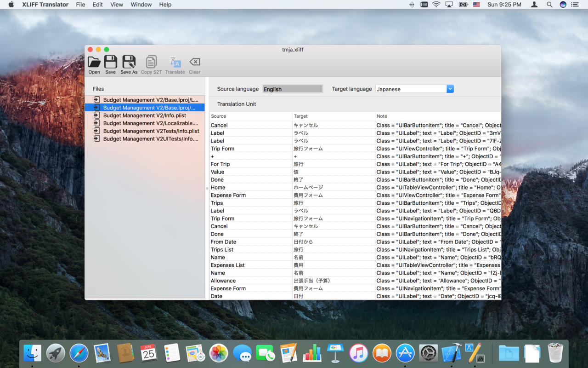
Task: Switch to Xcode in the Dock
Action: point(452,353)
